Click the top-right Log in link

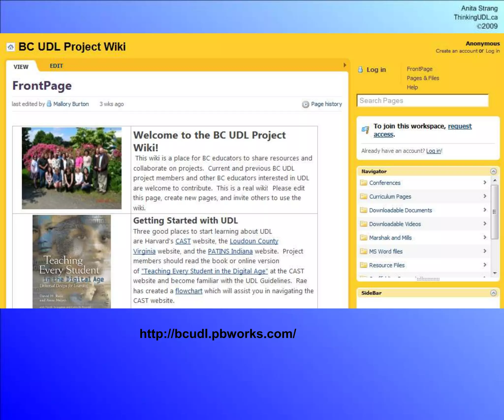coord(493,51)
